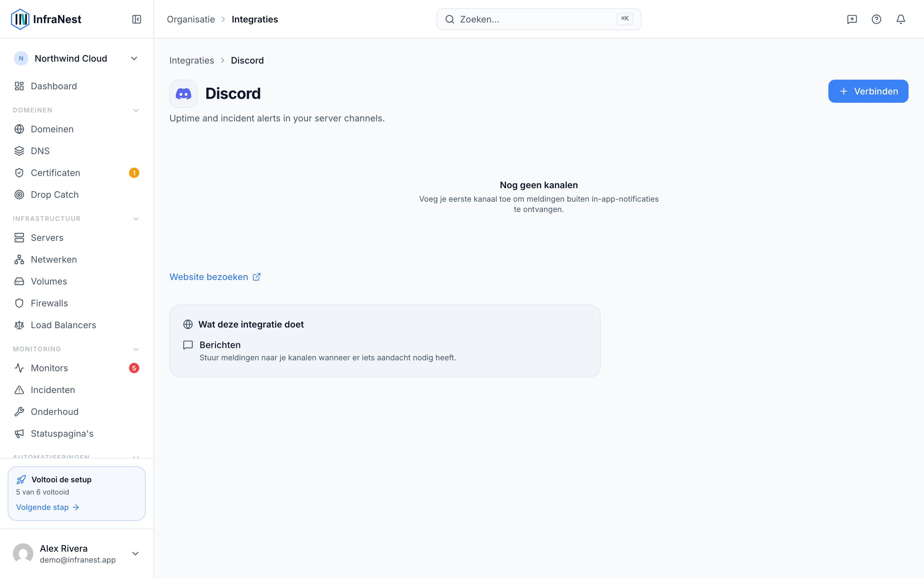Viewport: 924px width, 578px height.
Task: Click the Volumes drive icon
Action: coord(19,281)
